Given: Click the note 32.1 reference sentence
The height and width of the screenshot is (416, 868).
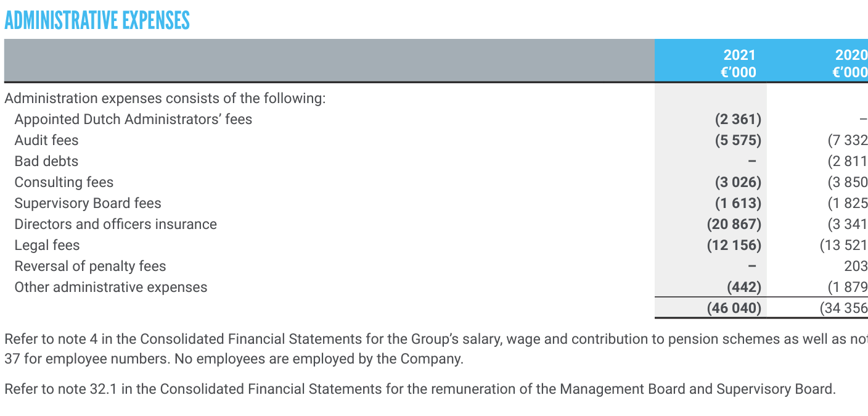Looking at the screenshot, I should pyautogui.click(x=420, y=389).
